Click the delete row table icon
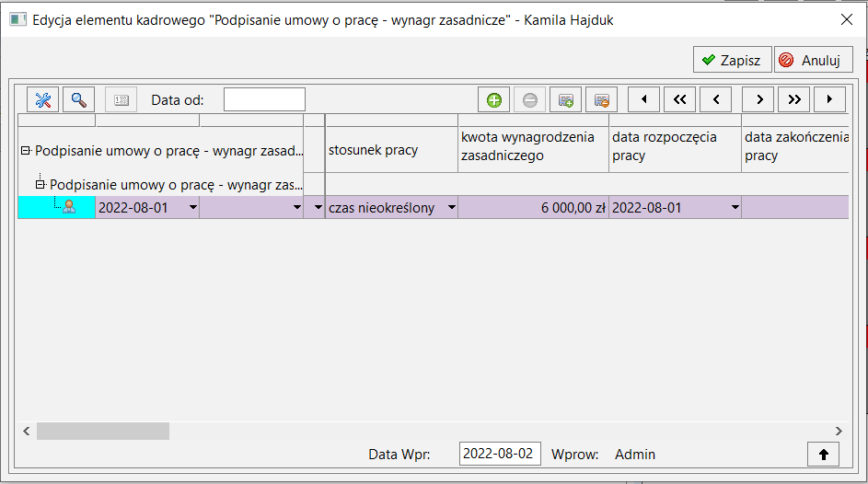868x484 pixels. [x=602, y=100]
